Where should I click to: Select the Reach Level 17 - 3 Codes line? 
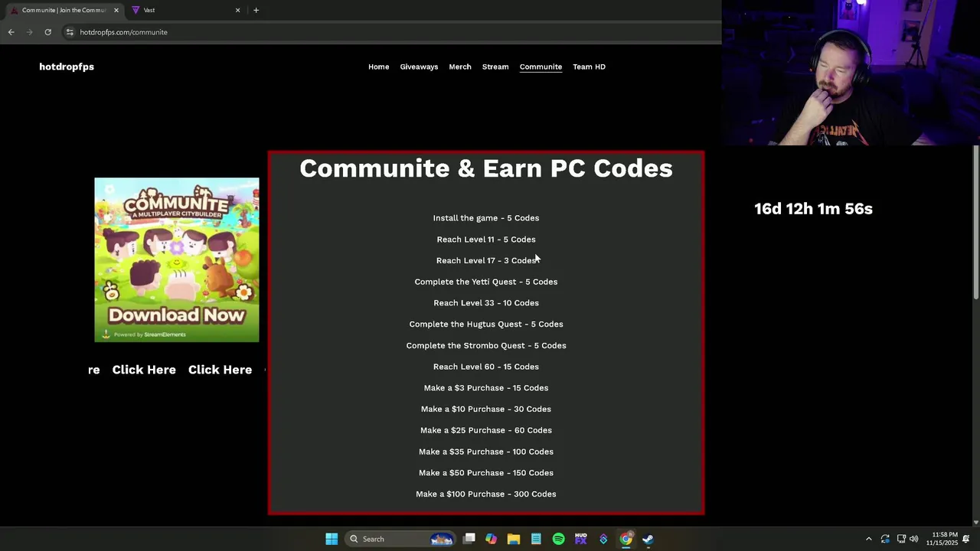486,260
